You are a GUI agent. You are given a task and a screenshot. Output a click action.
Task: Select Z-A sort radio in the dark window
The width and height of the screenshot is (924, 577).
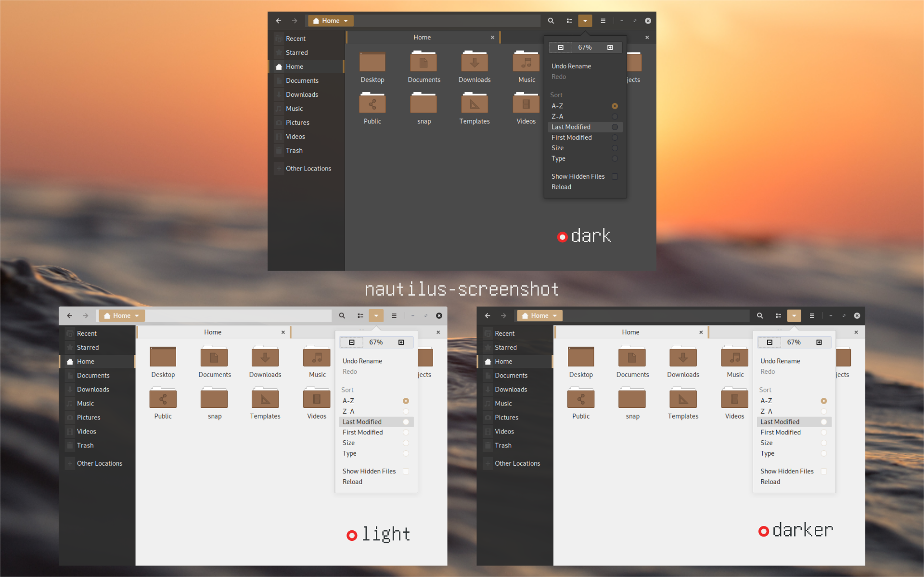615,117
